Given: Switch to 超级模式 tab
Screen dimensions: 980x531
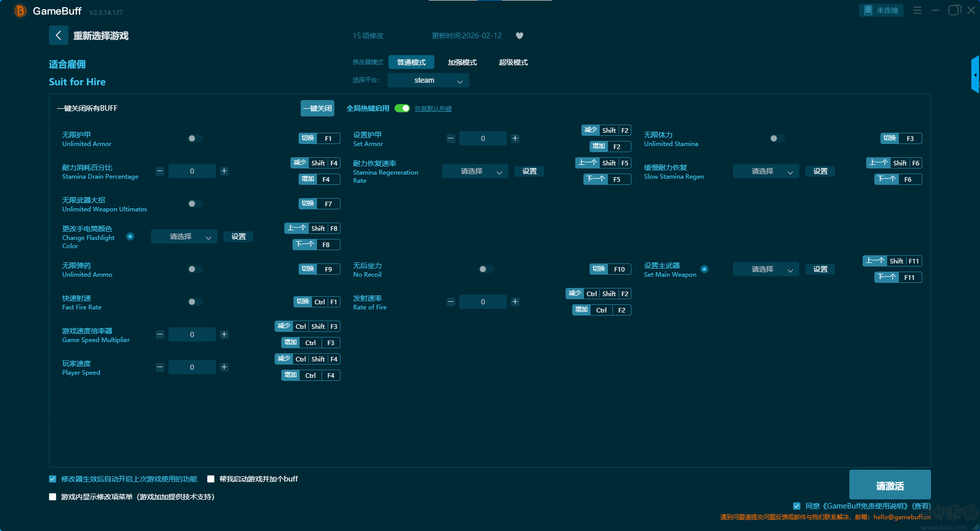Looking at the screenshot, I should (513, 62).
